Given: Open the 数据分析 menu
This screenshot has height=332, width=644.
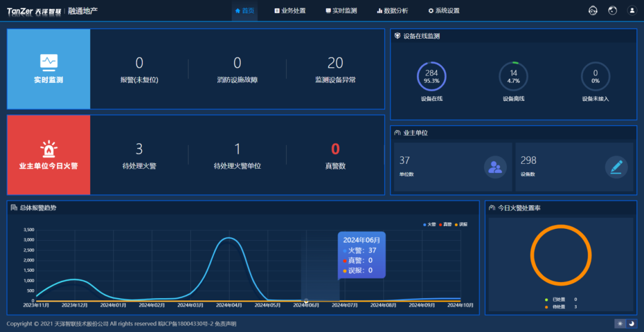Looking at the screenshot, I should pos(392,11).
